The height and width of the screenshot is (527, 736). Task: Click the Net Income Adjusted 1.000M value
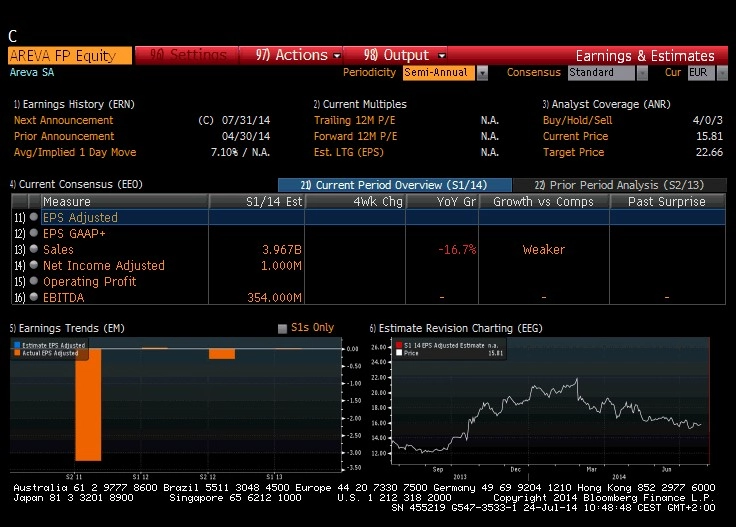tap(281, 266)
